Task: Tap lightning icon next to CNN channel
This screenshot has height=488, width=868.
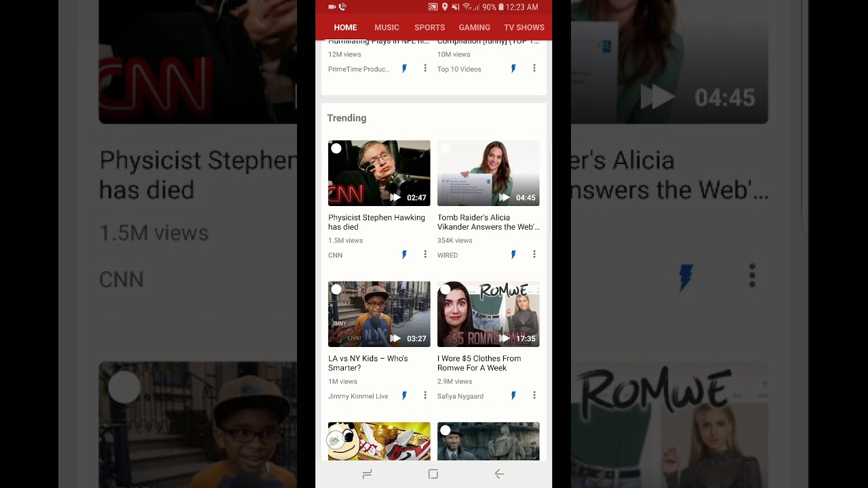Action: click(404, 255)
